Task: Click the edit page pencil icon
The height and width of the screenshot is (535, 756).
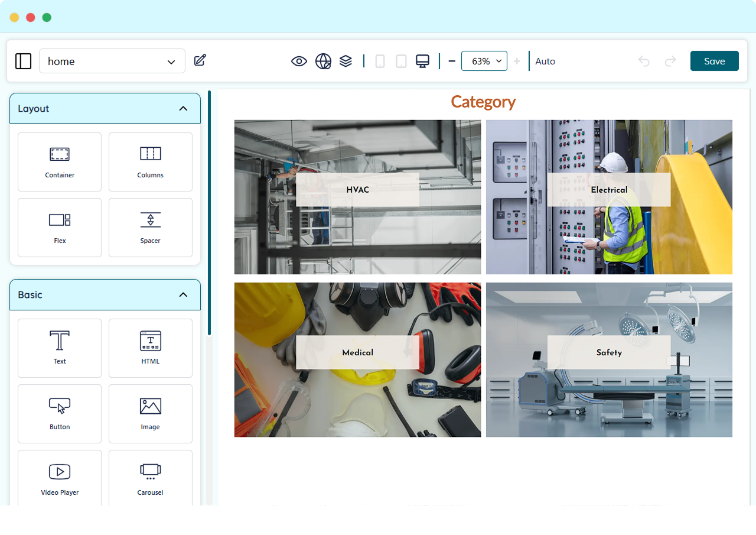Action: pyautogui.click(x=200, y=60)
